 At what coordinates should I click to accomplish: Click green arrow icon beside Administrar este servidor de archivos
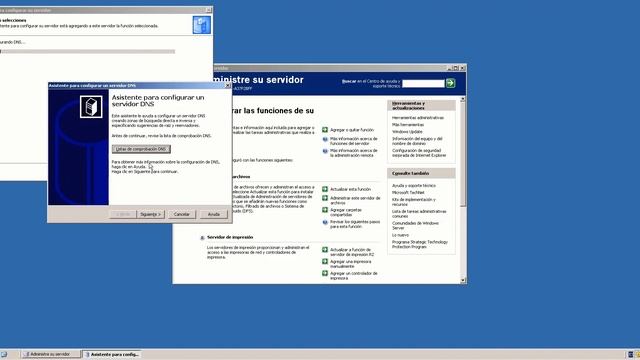(325, 198)
